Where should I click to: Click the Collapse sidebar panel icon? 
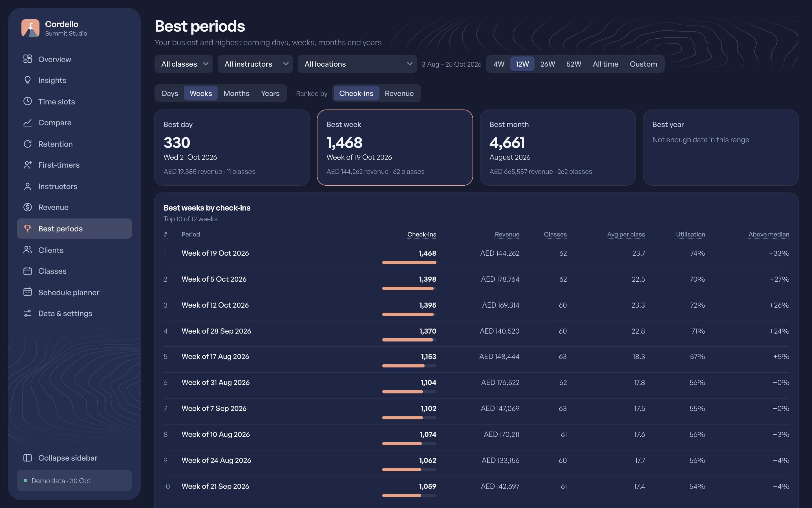coord(28,457)
